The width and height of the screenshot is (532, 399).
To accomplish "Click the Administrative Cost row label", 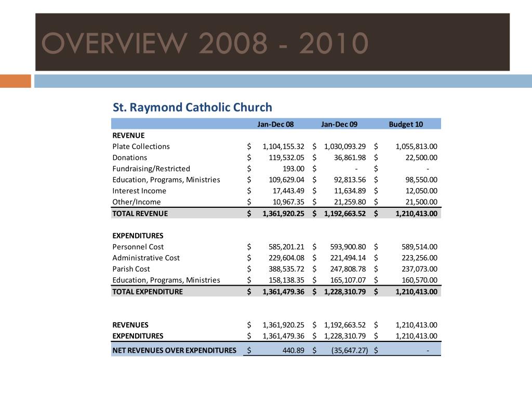I will pos(146,258).
